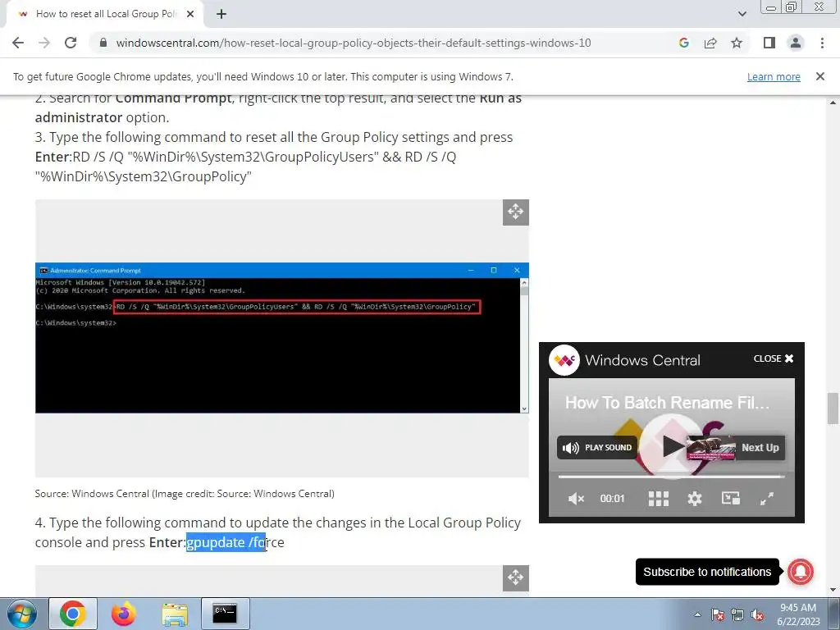840x630 pixels.
Task: Toggle picture-in-picture on the video
Action: tap(731, 498)
